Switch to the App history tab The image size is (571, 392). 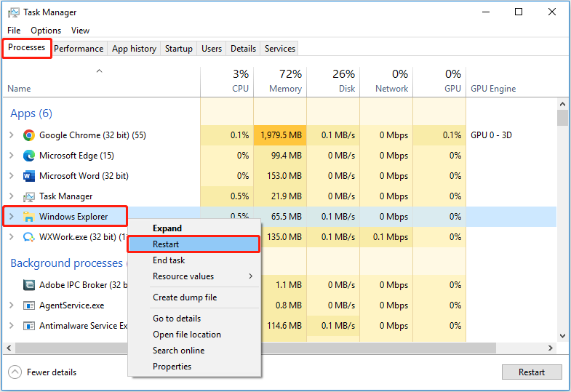tap(134, 49)
